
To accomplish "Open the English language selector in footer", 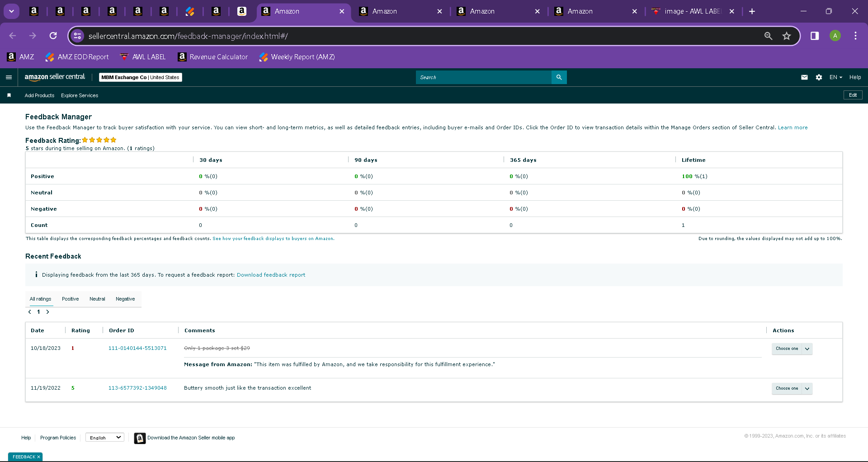I will 105,438.
